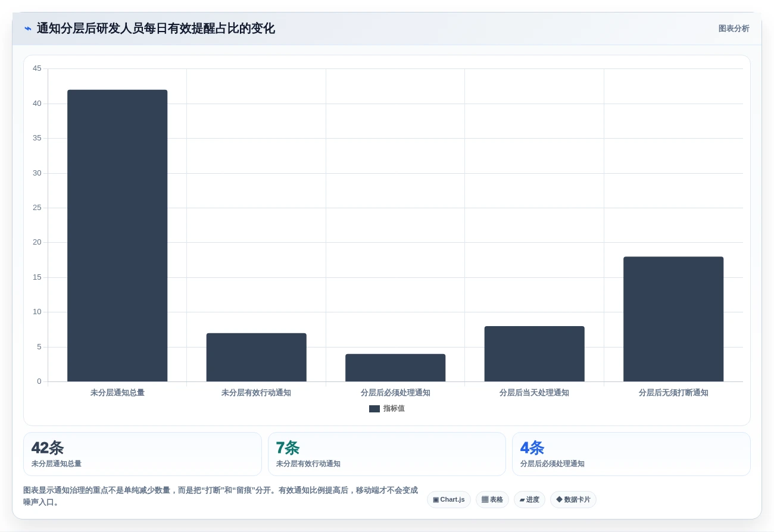The image size is (774, 532).
Task: Toggle the 指标值 legend color box
Action: [374, 409]
